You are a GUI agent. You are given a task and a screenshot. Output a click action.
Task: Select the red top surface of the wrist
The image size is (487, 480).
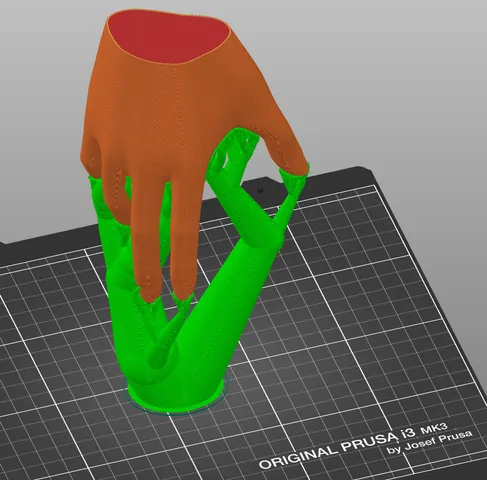[170, 37]
